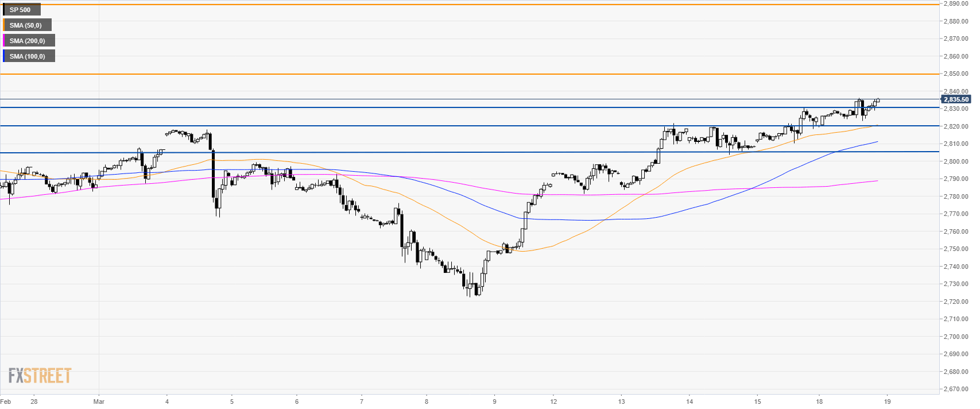Click the 2,700.00 price axis label
The height and width of the screenshot is (409, 980).
coord(956,337)
